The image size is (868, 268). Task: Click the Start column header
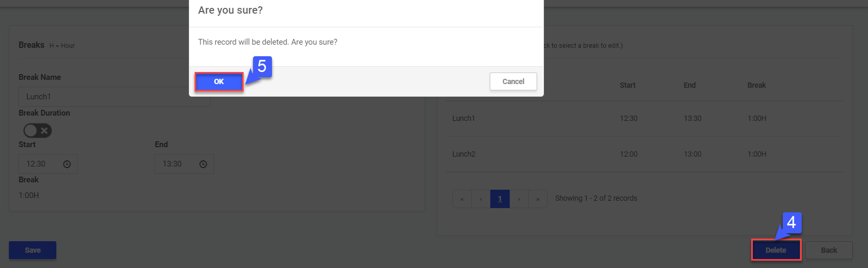(627, 85)
